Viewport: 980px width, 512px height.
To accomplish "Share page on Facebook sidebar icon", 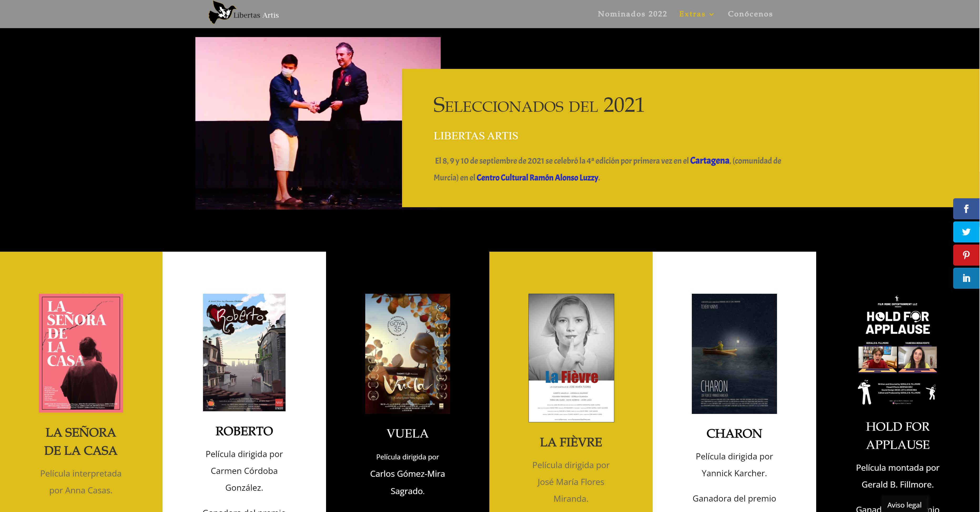I will [x=966, y=209].
